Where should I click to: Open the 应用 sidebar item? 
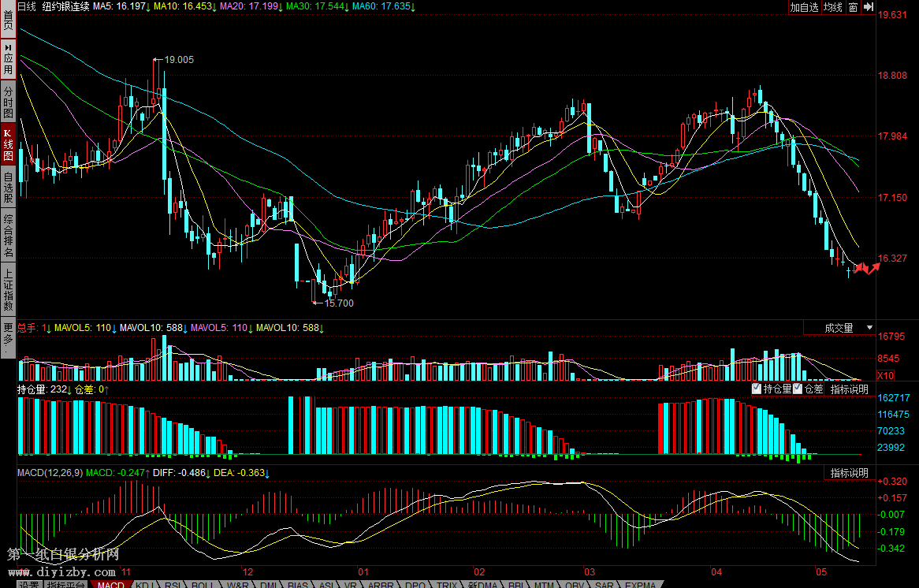(8, 60)
